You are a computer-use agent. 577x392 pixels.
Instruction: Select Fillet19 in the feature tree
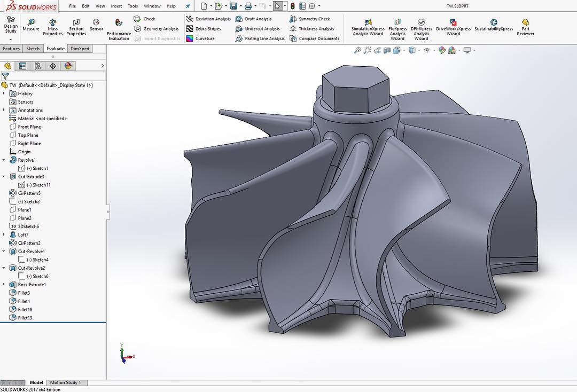25,318
